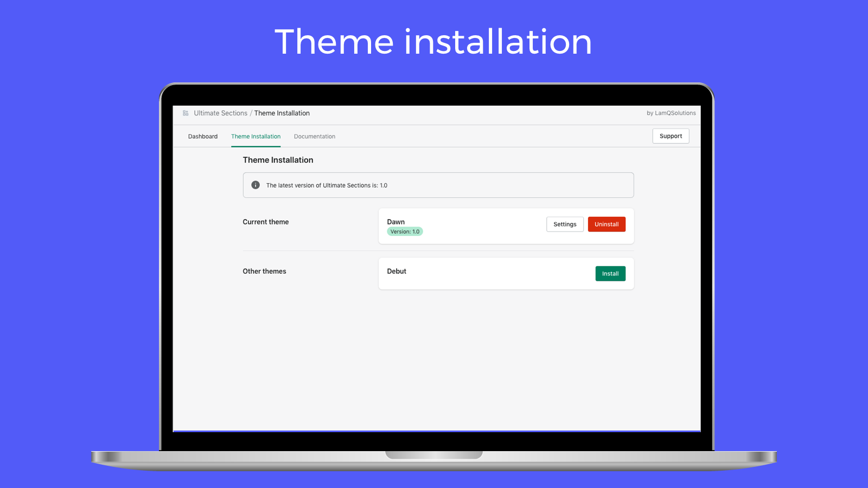The width and height of the screenshot is (868, 488).
Task: Click the Theme Installation breadcrumb item
Action: coord(282,113)
